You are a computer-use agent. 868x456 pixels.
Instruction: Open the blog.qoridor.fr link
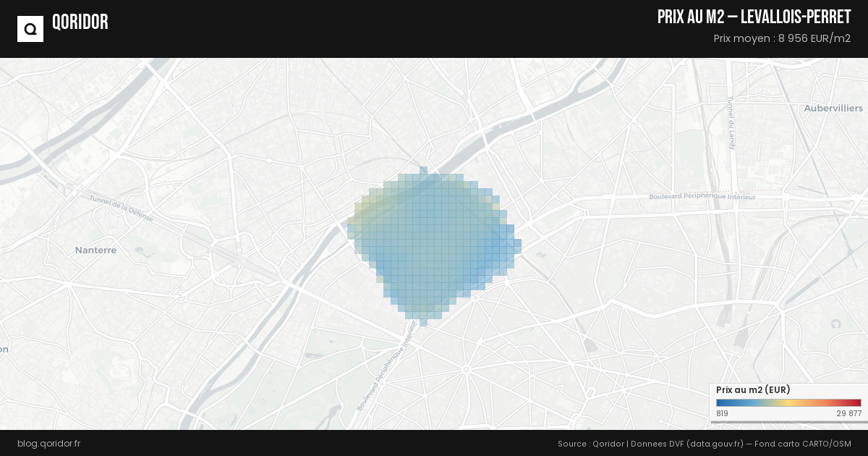48,443
